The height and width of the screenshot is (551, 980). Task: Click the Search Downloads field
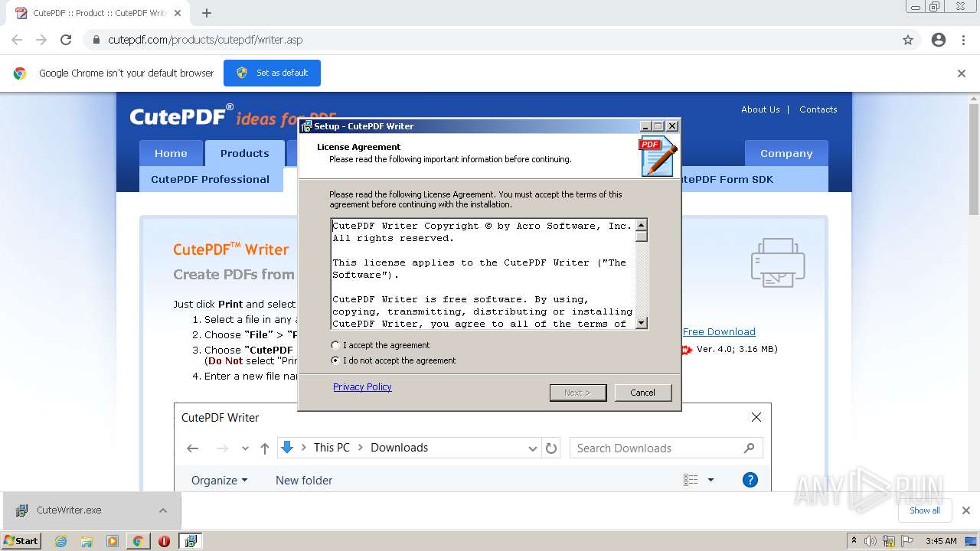(x=666, y=448)
